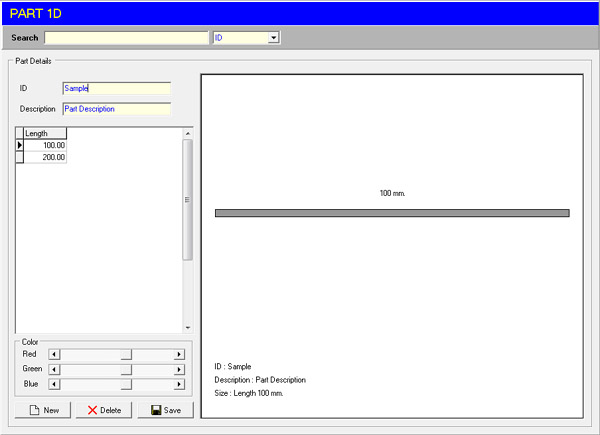600x435 pixels.
Task: Open the ID search-type dropdown
Action: coord(273,37)
